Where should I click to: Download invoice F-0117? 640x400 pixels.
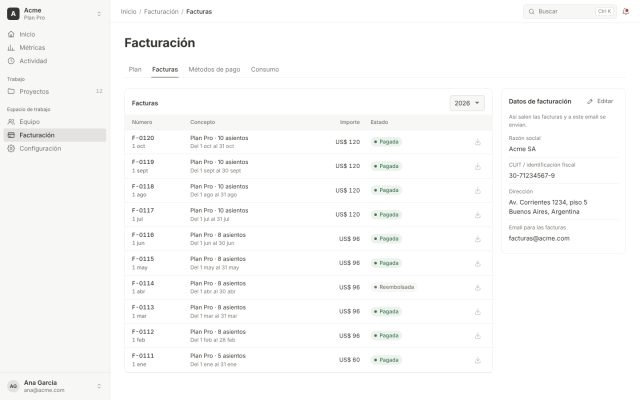[x=478, y=215]
